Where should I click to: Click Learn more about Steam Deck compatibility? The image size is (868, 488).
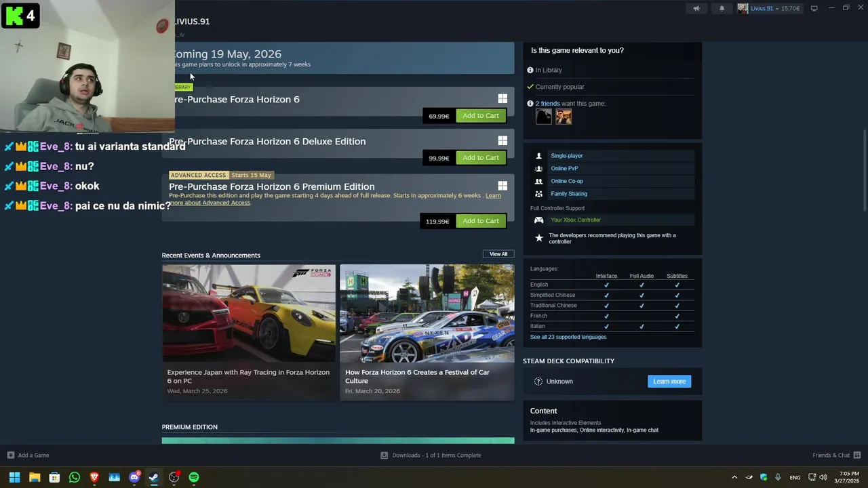click(x=669, y=382)
